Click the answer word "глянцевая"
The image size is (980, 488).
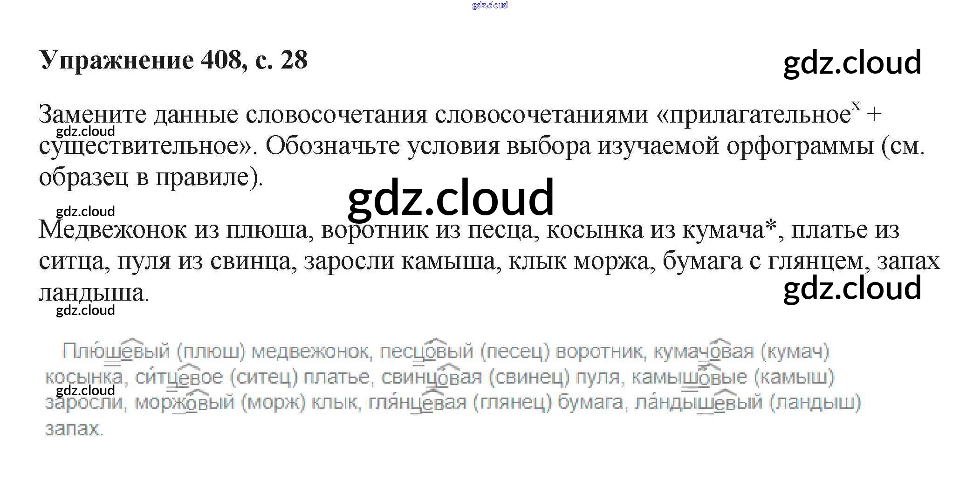pos(417,402)
